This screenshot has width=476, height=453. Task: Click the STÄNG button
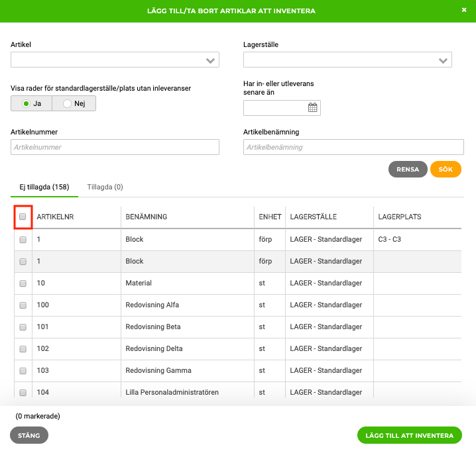(x=29, y=435)
